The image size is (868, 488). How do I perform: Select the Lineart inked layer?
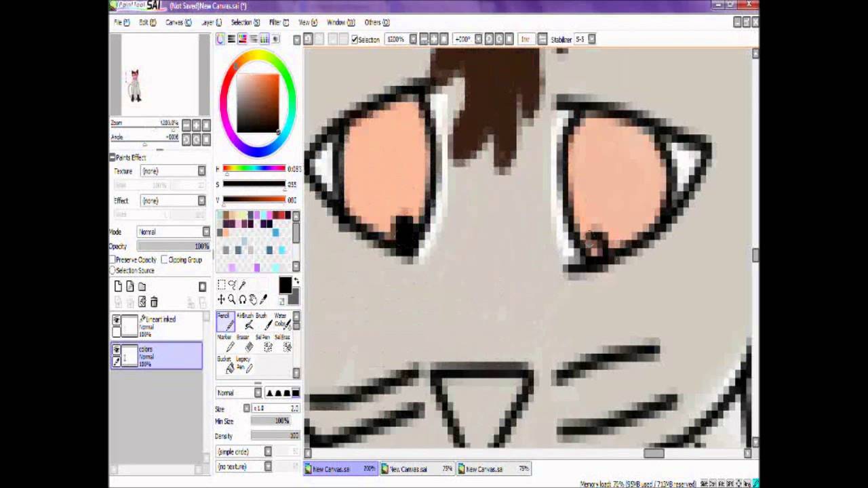coord(157,326)
